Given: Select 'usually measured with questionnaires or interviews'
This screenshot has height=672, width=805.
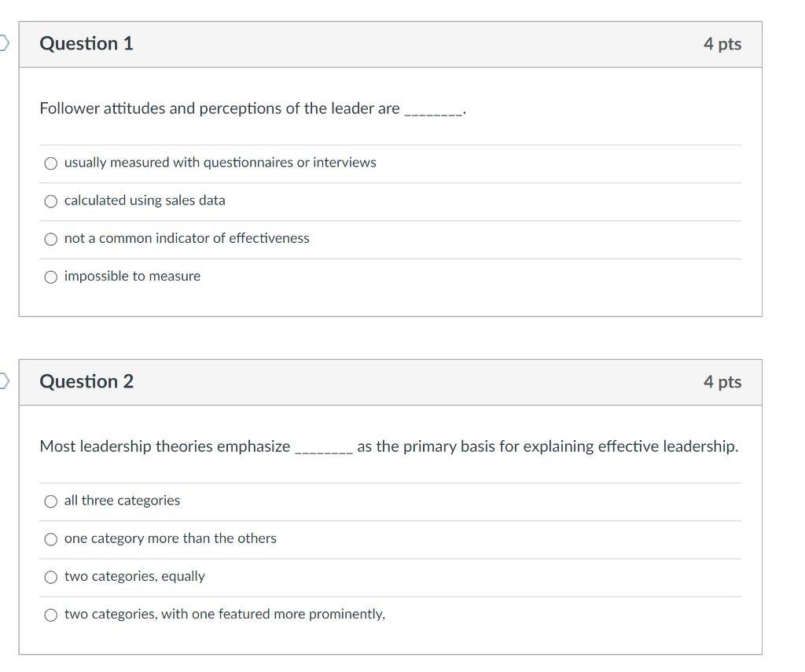Looking at the screenshot, I should [x=50, y=163].
